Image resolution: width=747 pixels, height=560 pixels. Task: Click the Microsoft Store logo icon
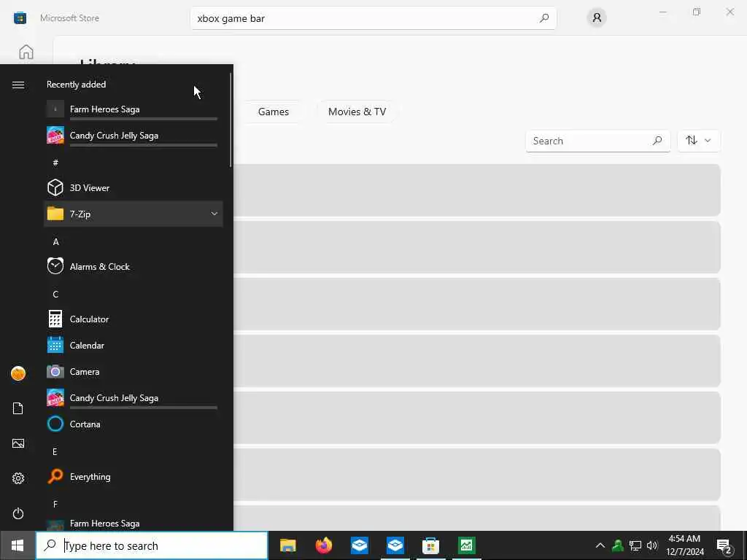coord(20,18)
